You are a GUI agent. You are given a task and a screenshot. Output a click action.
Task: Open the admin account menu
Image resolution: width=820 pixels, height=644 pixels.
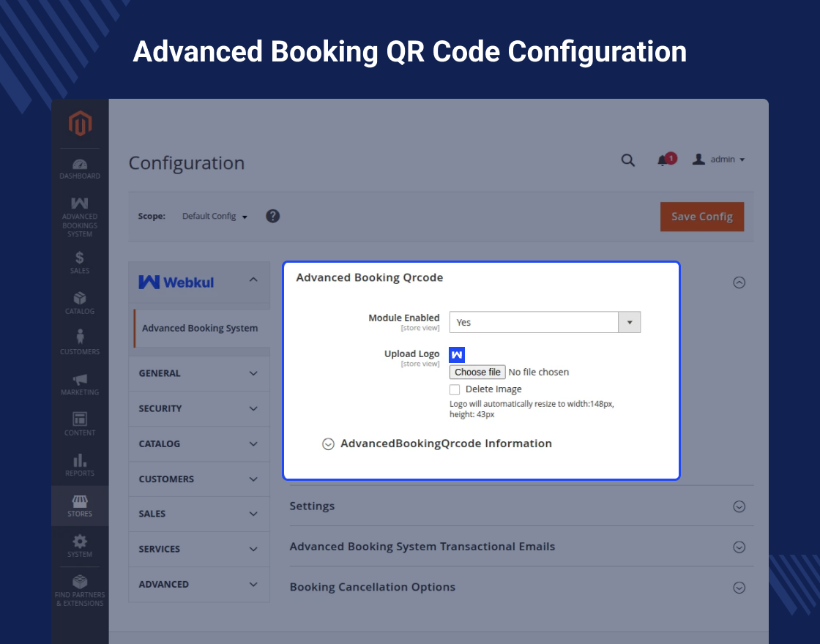pos(718,159)
